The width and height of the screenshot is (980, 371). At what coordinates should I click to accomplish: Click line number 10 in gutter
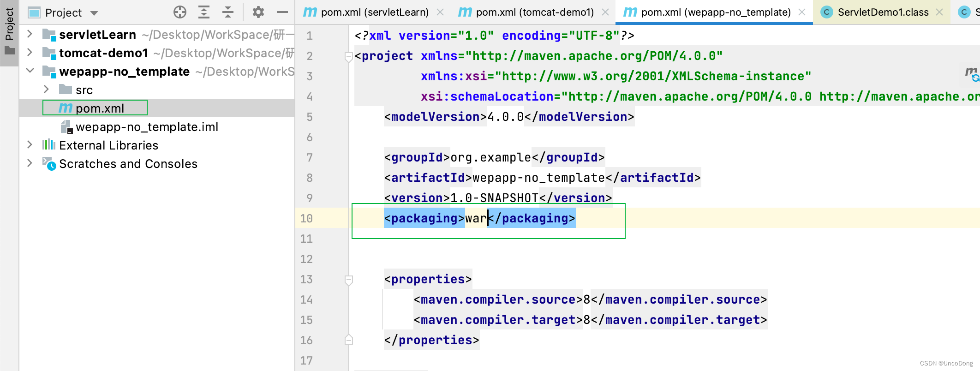click(x=306, y=218)
